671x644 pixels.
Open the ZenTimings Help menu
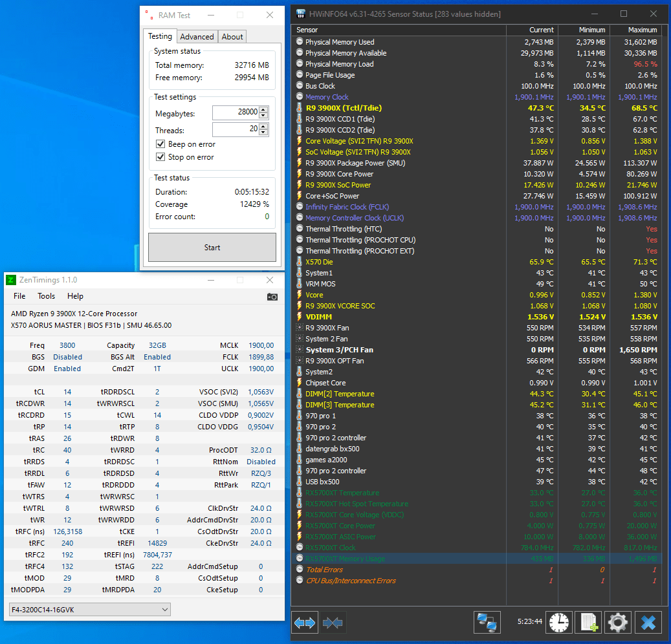click(75, 296)
